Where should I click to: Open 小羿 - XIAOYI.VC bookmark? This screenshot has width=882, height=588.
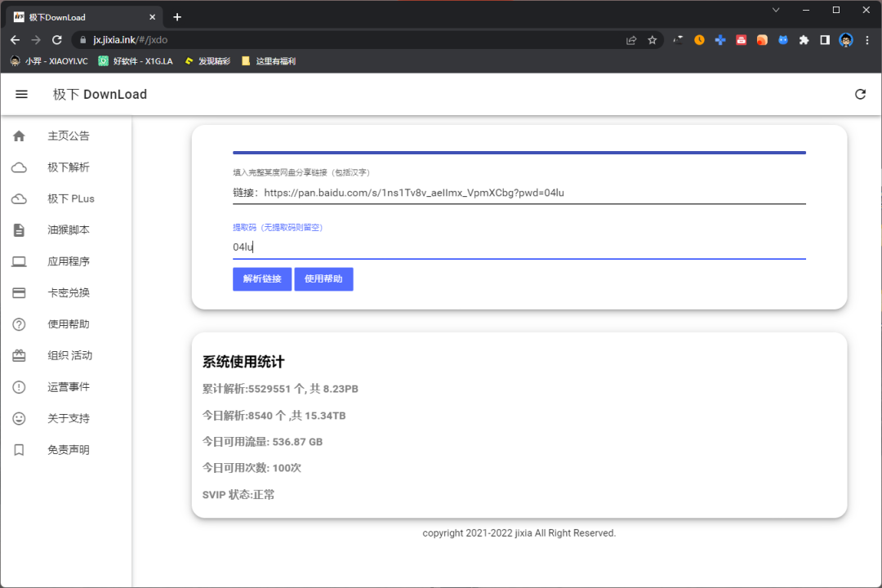(50, 60)
